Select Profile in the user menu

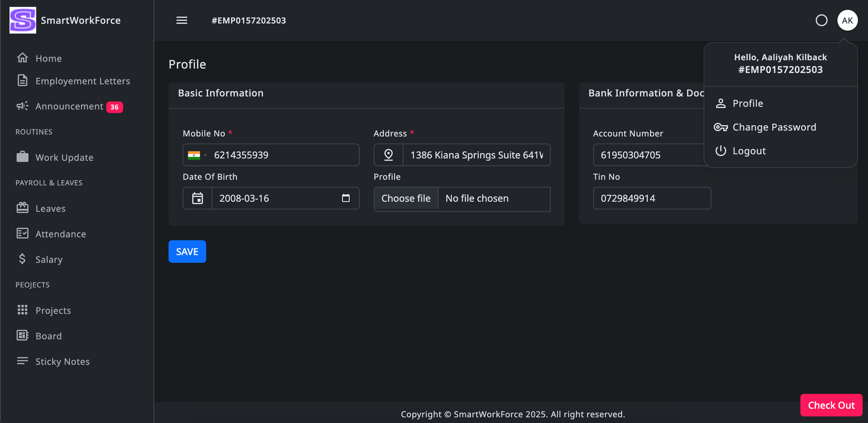pyautogui.click(x=748, y=103)
